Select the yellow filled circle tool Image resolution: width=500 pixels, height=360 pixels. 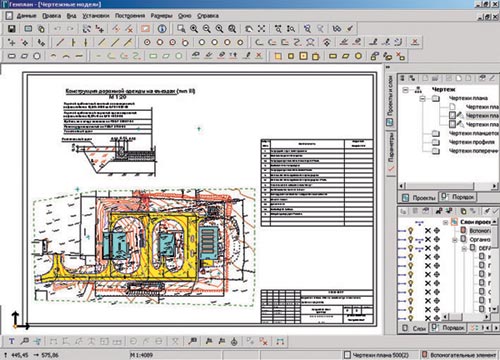(x=358, y=56)
